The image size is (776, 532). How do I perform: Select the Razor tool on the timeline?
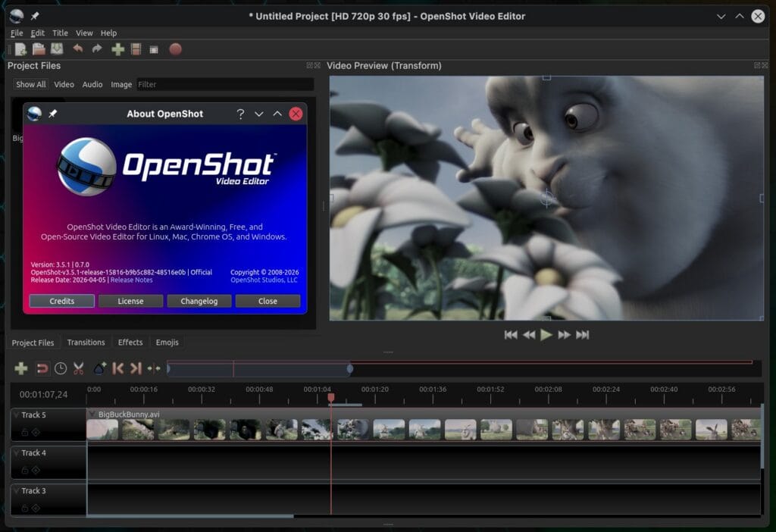coord(79,368)
